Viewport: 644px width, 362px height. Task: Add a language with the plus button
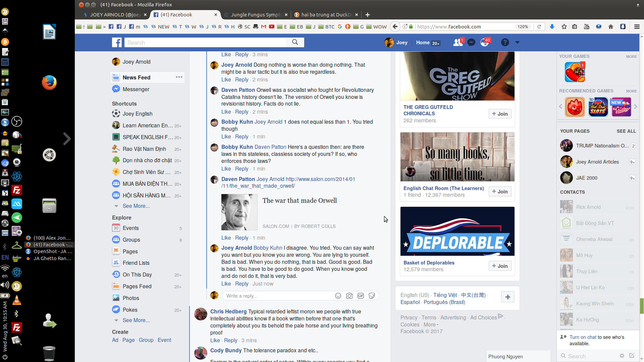point(508,297)
